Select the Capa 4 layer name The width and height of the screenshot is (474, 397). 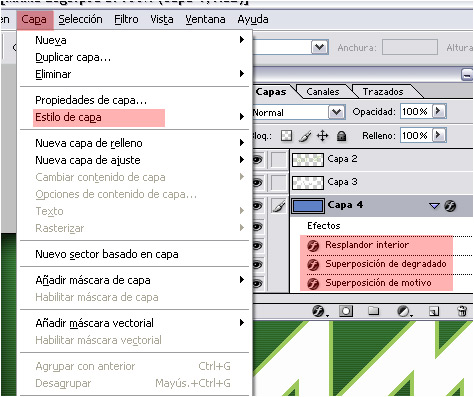point(345,205)
